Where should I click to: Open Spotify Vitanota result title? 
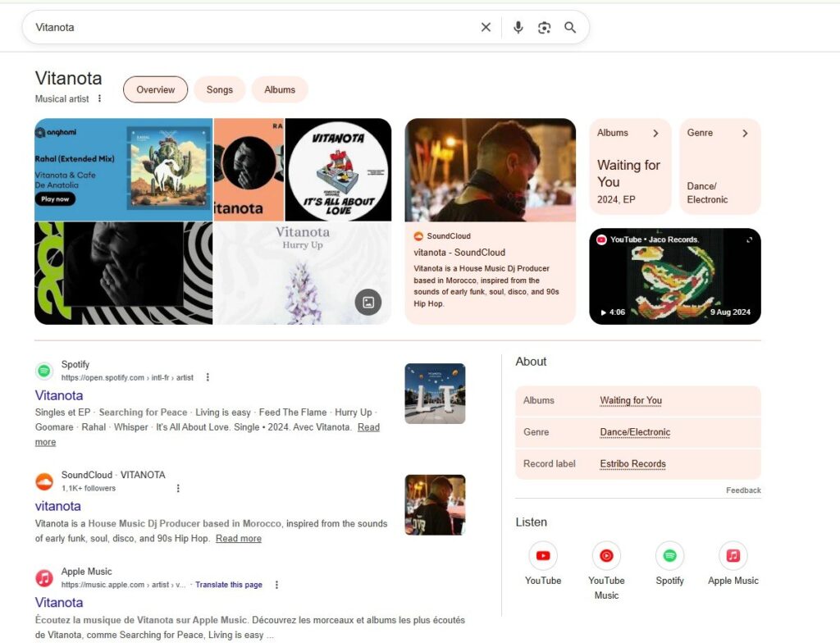tap(59, 395)
